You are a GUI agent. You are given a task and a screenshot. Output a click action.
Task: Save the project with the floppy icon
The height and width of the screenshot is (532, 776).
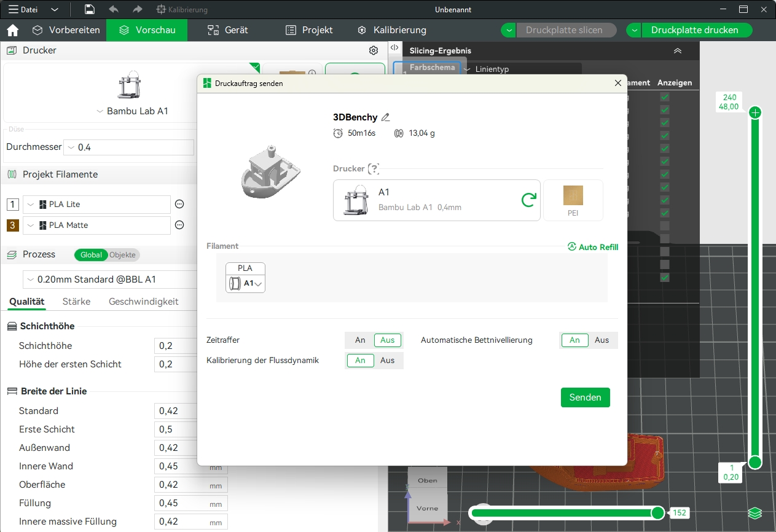pos(90,10)
